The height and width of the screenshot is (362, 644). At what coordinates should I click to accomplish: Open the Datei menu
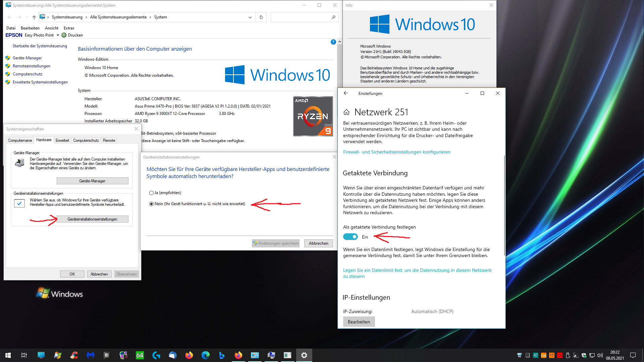(11, 28)
